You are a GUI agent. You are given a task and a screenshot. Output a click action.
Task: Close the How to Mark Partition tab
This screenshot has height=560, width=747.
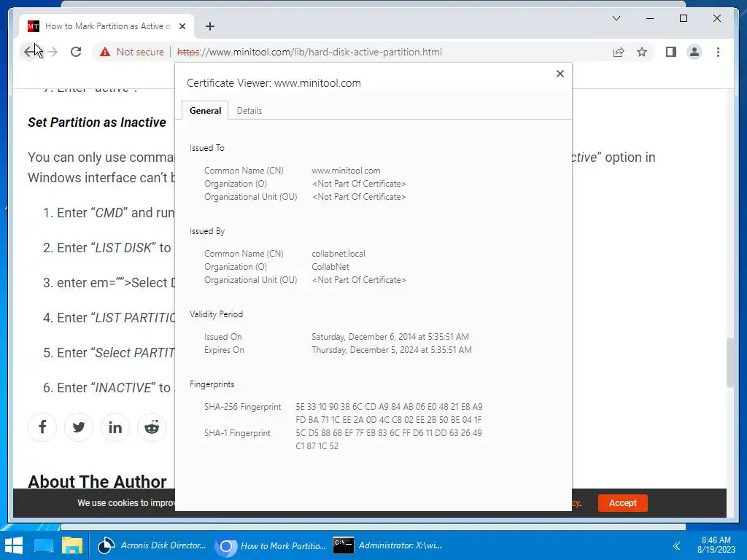[x=182, y=26]
